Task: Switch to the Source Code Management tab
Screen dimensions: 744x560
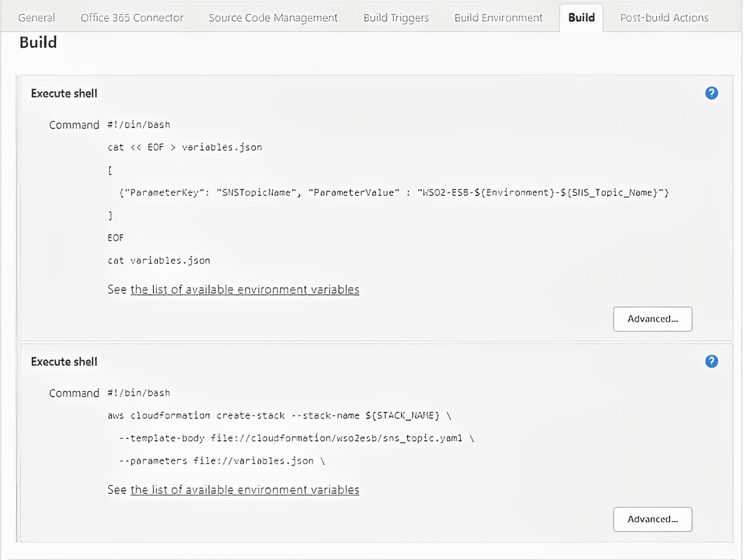Action: coord(272,17)
